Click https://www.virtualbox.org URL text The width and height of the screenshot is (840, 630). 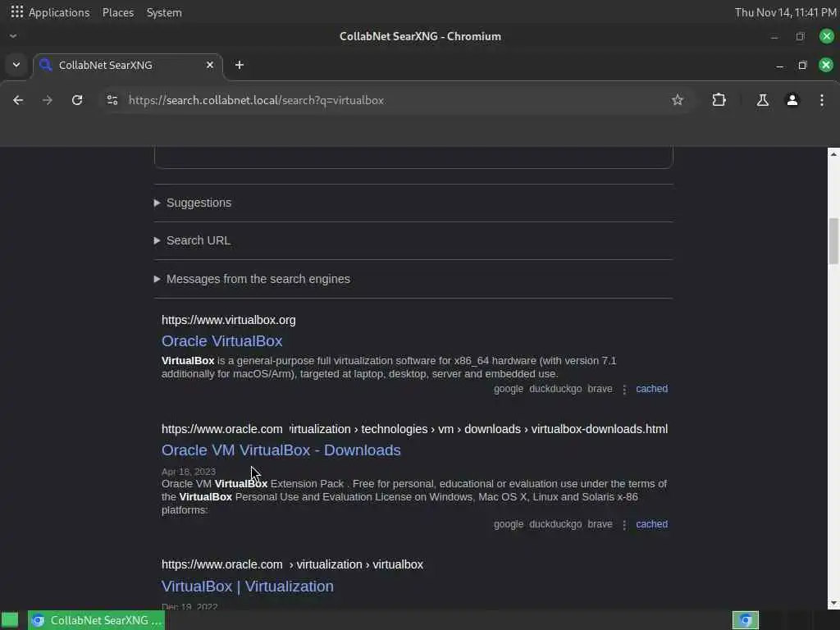point(229,320)
